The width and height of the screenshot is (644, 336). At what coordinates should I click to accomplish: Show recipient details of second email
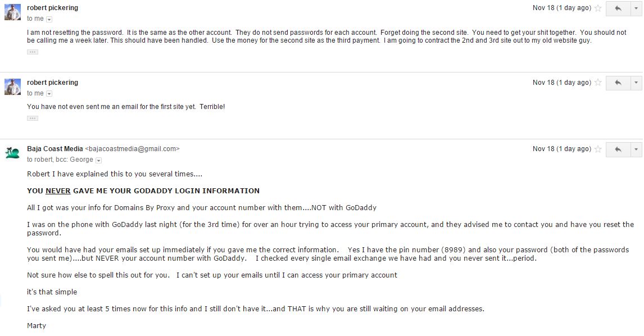pyautogui.click(x=49, y=94)
